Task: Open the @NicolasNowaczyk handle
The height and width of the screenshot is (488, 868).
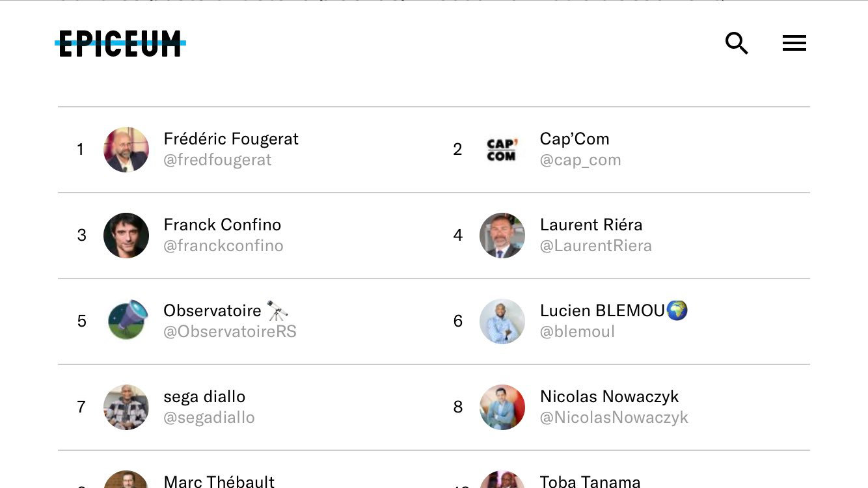Action: point(614,418)
